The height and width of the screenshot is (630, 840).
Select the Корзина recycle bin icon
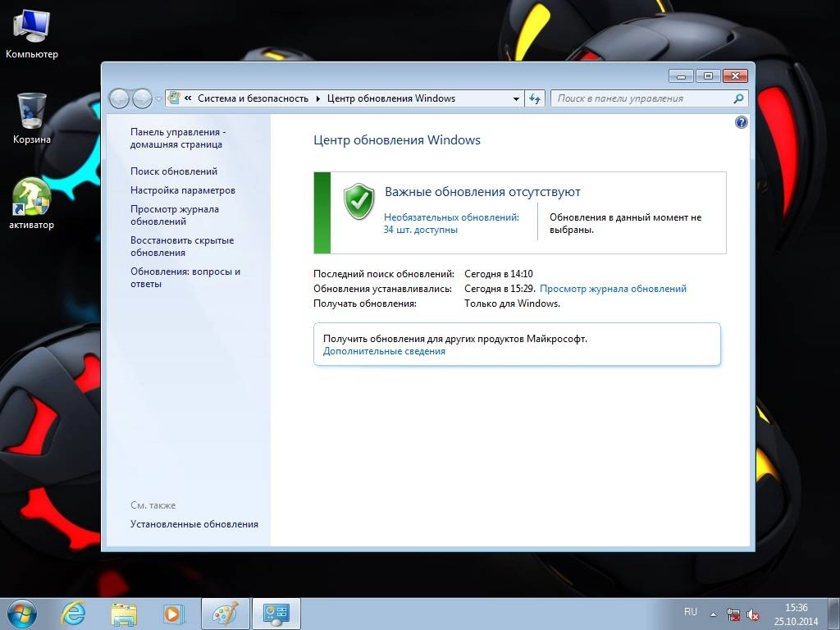click(32, 118)
